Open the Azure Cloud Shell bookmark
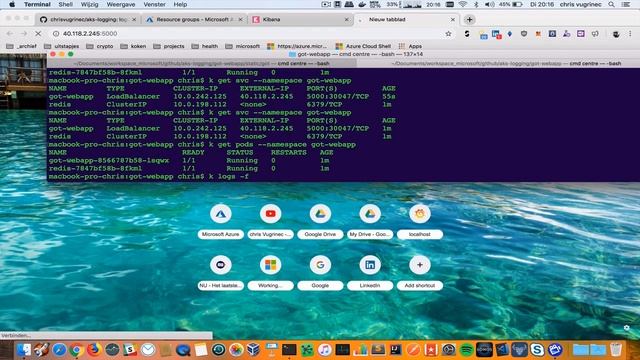This screenshot has width=640, height=360. [363, 46]
